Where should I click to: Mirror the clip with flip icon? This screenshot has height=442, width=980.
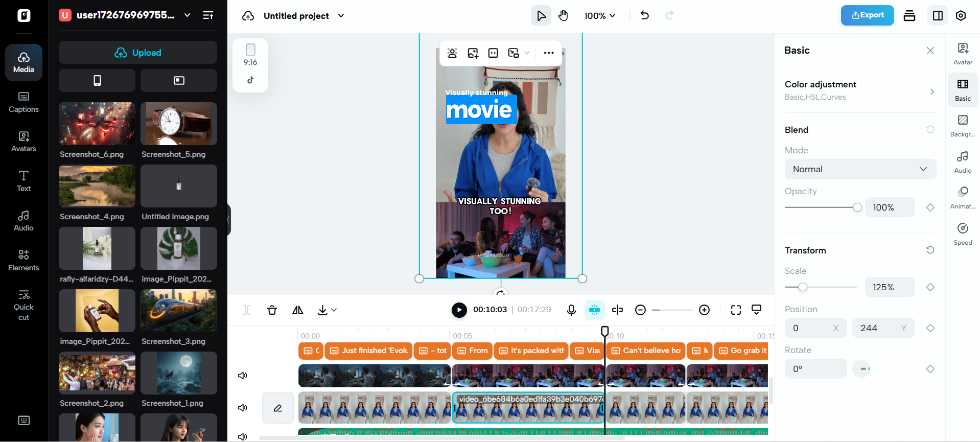[297, 310]
